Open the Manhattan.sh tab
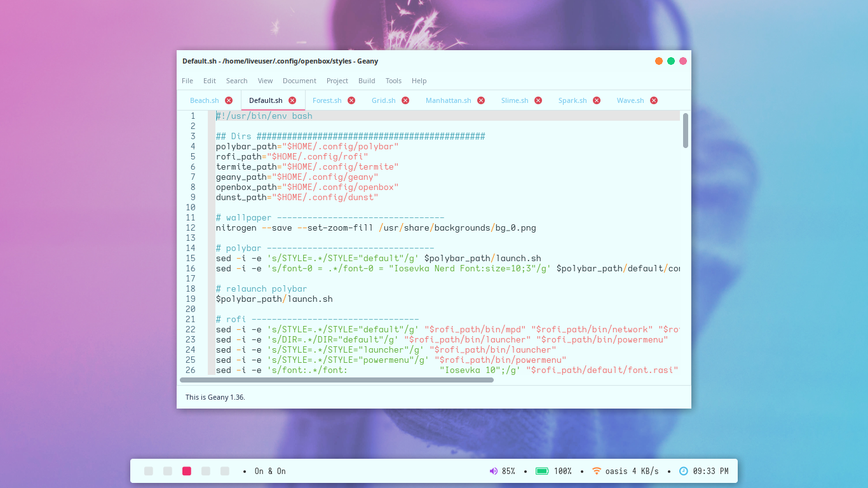This screenshot has width=868, height=488. 449,100
